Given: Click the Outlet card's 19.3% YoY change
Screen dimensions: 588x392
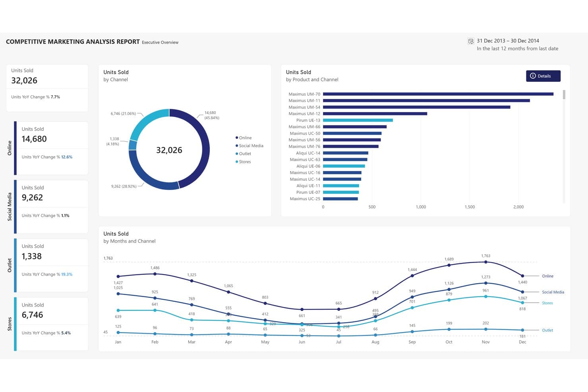Looking at the screenshot, I should click(67, 274).
